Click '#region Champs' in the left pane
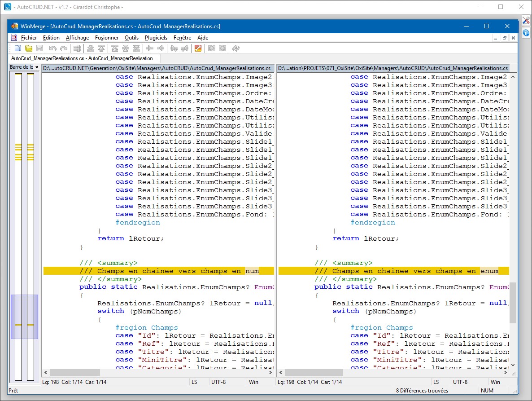The width and height of the screenshot is (532, 401). pos(147,328)
